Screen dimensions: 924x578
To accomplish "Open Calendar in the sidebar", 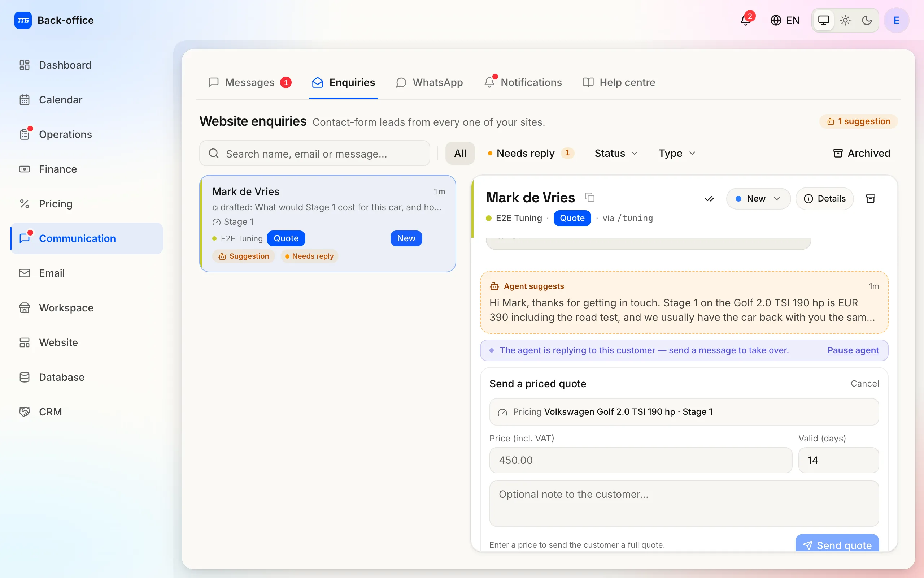I will pyautogui.click(x=87, y=100).
